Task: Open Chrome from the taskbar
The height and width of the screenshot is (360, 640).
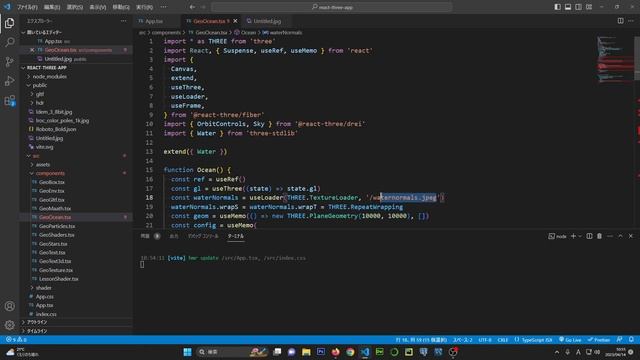Action: (350, 352)
